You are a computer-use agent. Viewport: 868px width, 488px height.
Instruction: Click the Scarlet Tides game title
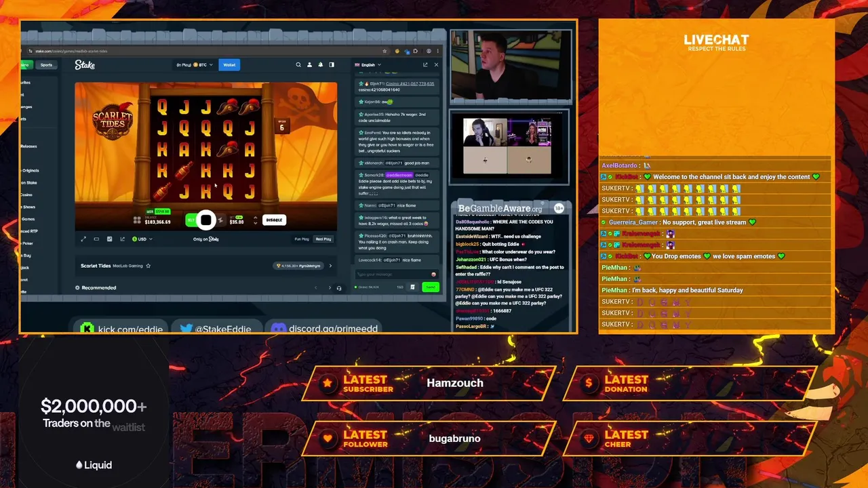click(96, 266)
